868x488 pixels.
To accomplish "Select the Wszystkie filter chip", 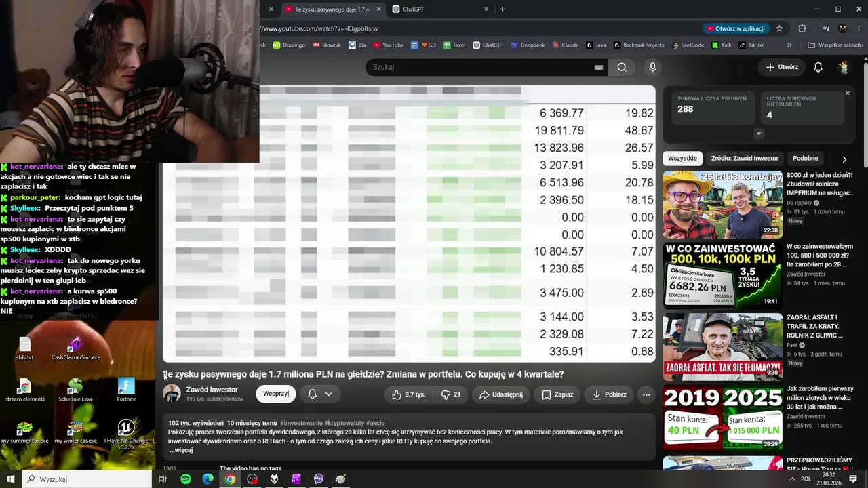I will pyautogui.click(x=682, y=158).
